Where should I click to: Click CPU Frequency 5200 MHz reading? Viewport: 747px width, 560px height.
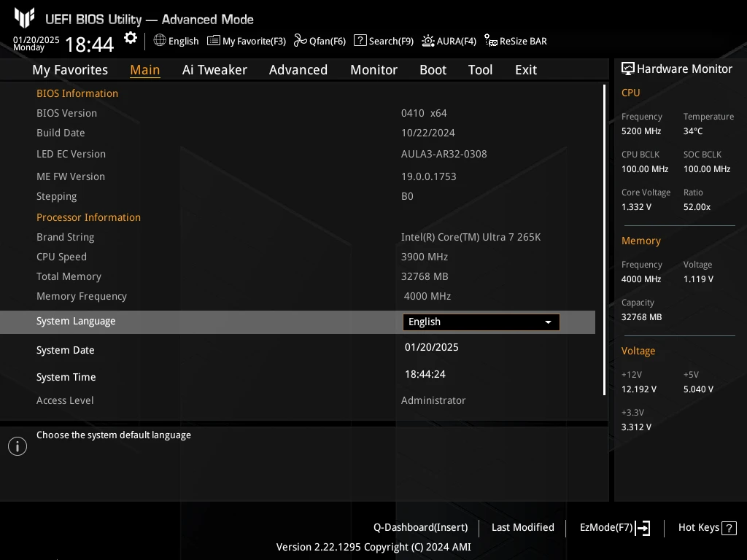click(641, 131)
